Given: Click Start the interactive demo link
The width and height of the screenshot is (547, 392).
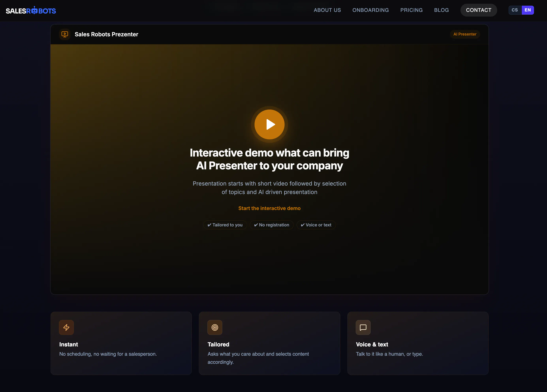Looking at the screenshot, I should click(x=269, y=208).
